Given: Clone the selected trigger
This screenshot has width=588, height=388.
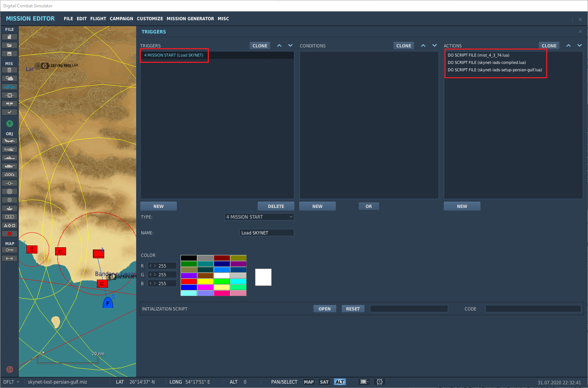Looking at the screenshot, I should coord(260,46).
